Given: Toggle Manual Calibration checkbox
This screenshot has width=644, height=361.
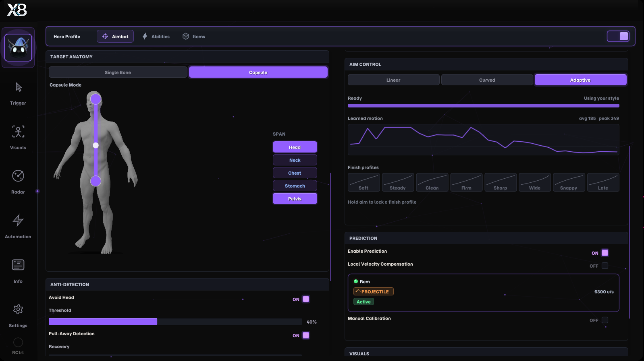Looking at the screenshot, I should pyautogui.click(x=605, y=320).
